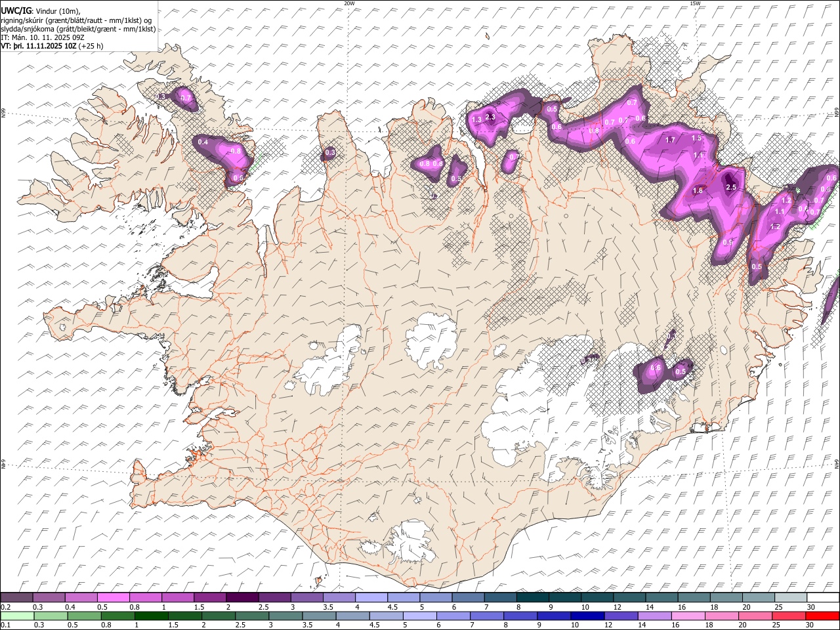The width and height of the screenshot is (840, 630).
Task: Click the '1.7' snowfall value on the map
Action: pyautogui.click(x=670, y=140)
